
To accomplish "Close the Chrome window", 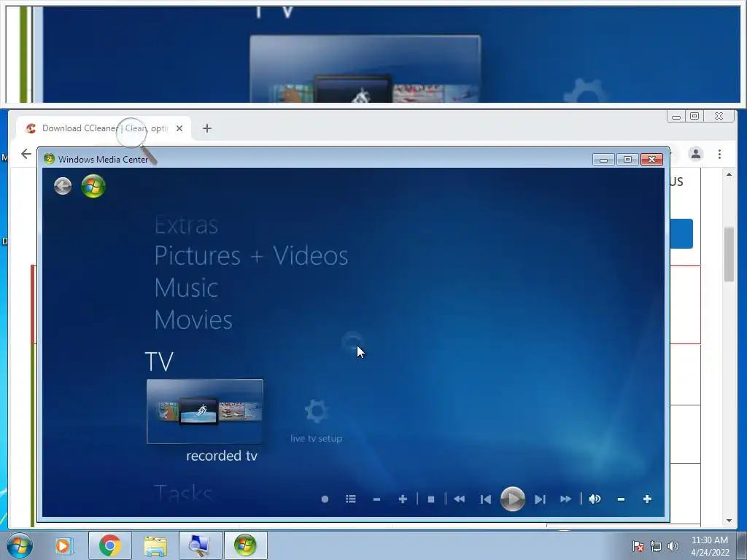I will click(719, 116).
